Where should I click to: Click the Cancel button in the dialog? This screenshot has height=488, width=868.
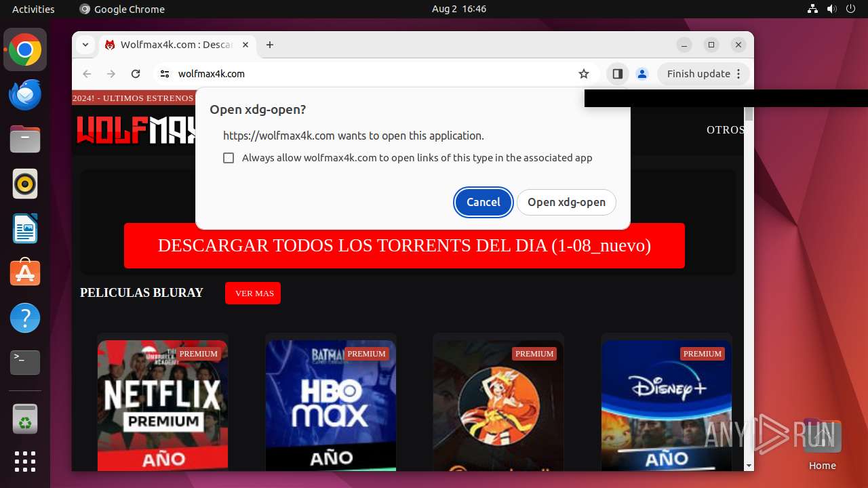483,202
